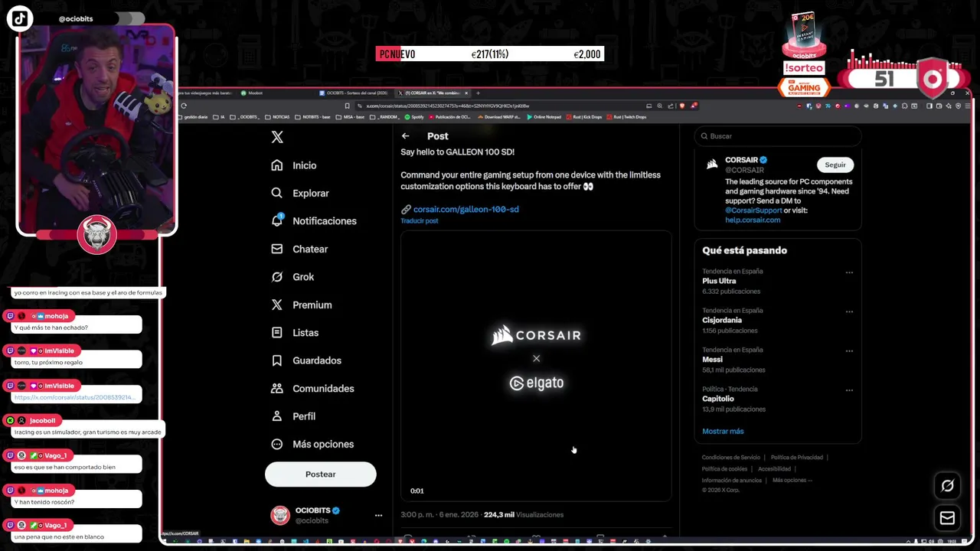This screenshot has width=980, height=551.
Task: Go back with the Post arrow
Action: click(x=406, y=136)
